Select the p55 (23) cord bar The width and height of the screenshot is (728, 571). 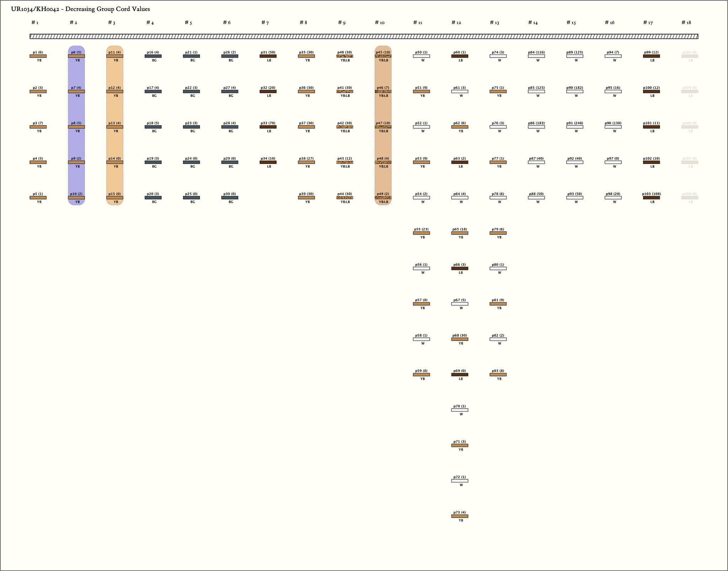pyautogui.click(x=421, y=233)
